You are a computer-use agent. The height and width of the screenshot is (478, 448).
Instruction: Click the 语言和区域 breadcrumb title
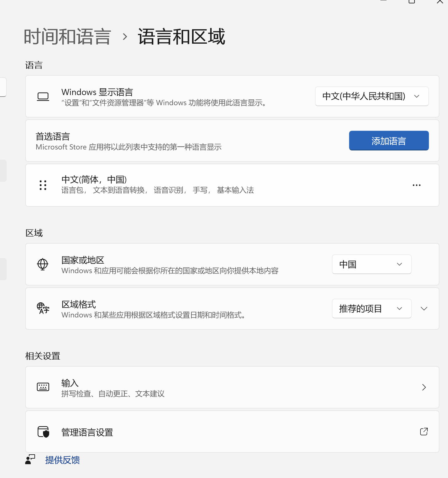point(181,37)
